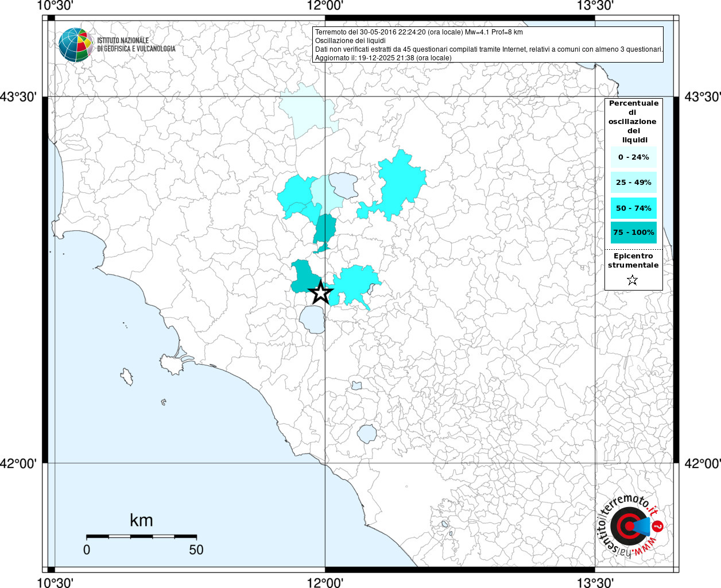Click the 50 label on the scale bar
Viewport: 721px width, 588px height.
point(196,550)
